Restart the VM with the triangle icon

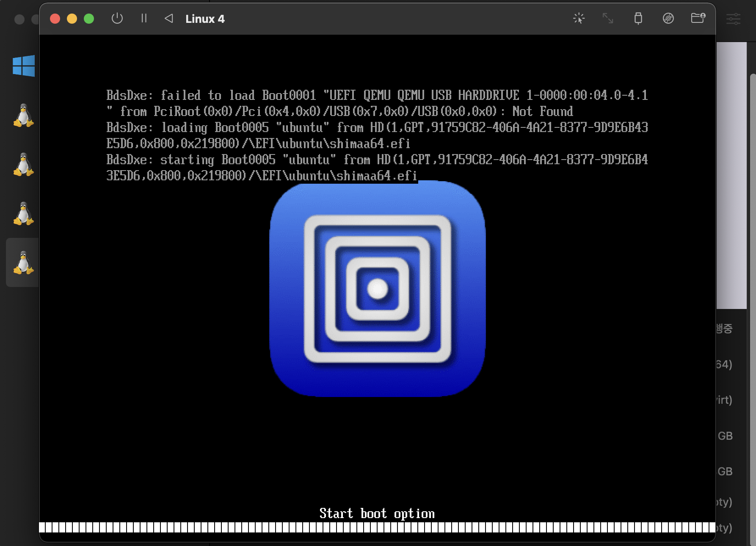coord(169,18)
